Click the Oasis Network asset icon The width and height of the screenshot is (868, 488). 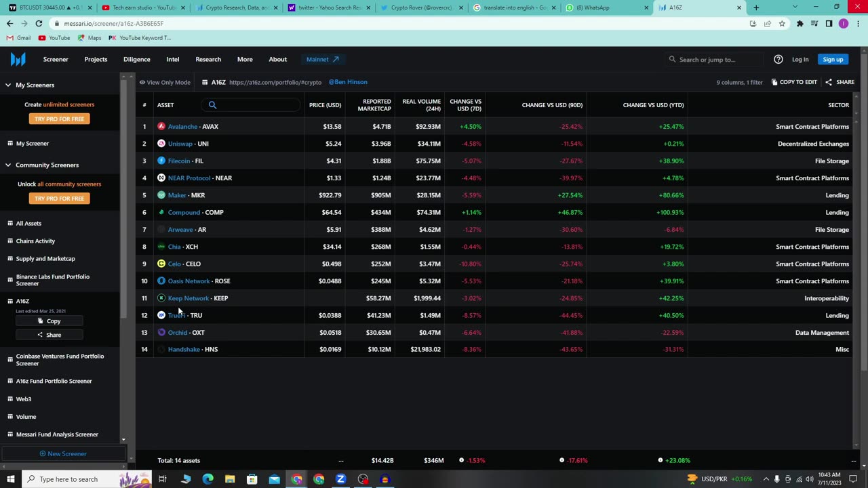click(161, 281)
